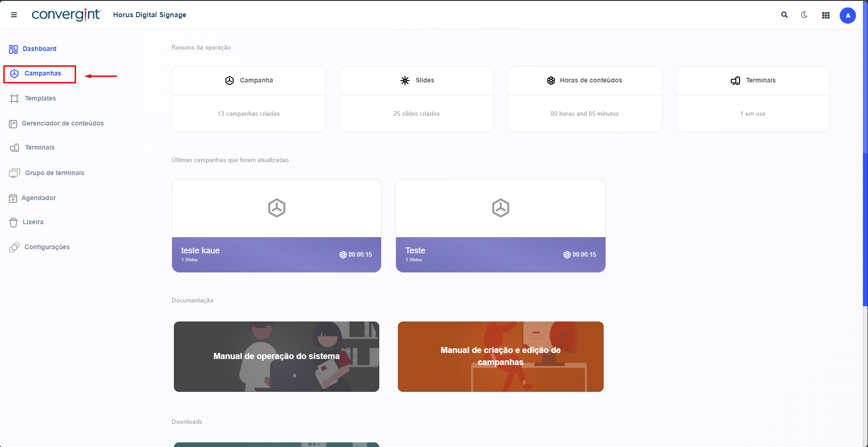Click the Lixeira trash icon
Viewport: 868px width, 447px height.
tap(13, 222)
